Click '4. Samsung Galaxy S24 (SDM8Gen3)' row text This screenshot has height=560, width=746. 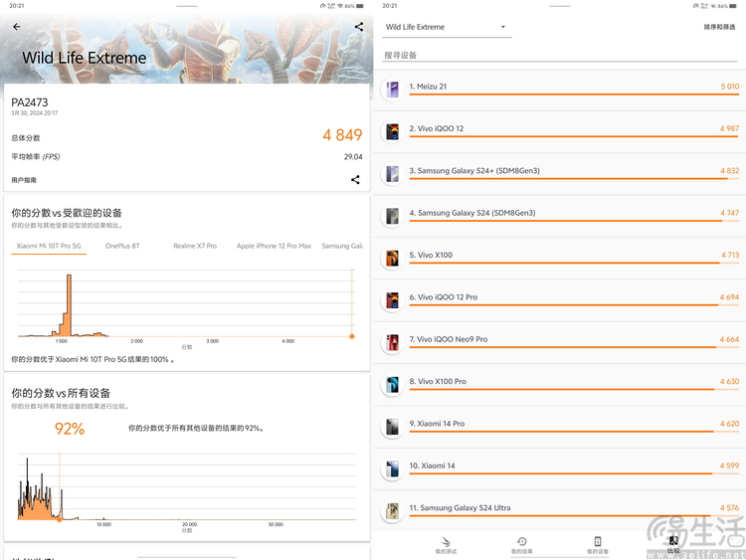pos(472,213)
